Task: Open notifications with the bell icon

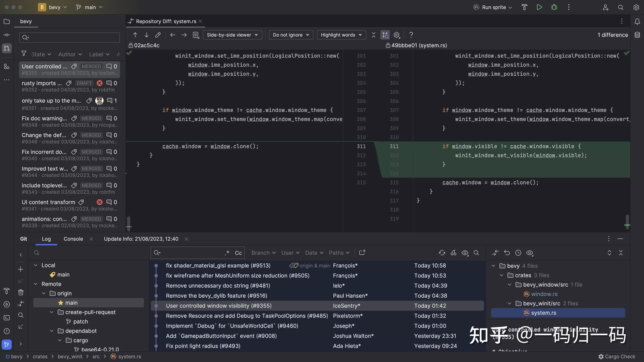Action: coord(637,21)
